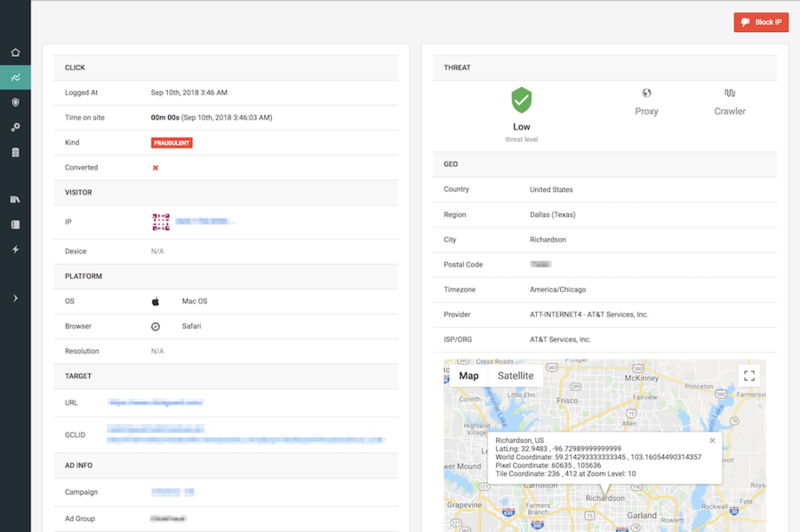
Task: Click the Crawler wave icon
Action: [730, 93]
